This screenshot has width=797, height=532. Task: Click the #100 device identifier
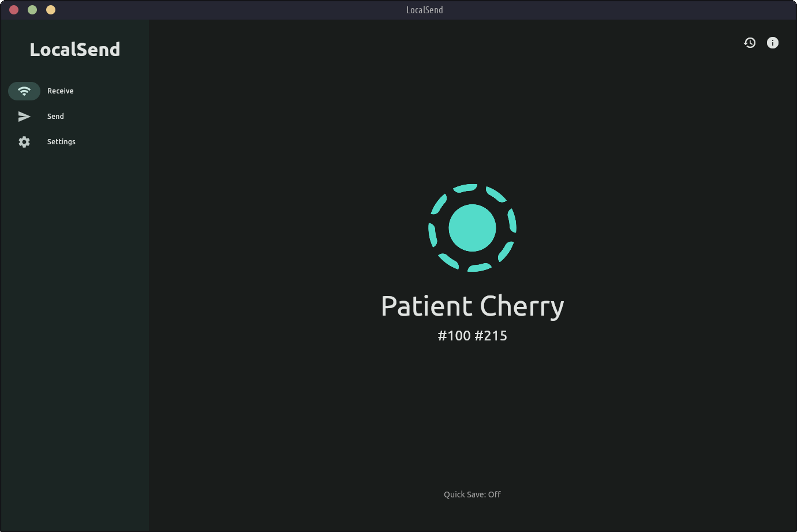click(454, 336)
